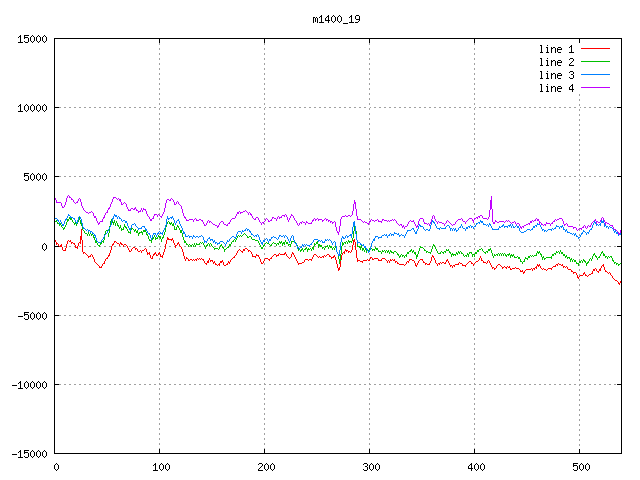Viewport: 640px width, 480px height.
Task: Click the 5000 y-axis tick label
Action: click(x=35, y=177)
